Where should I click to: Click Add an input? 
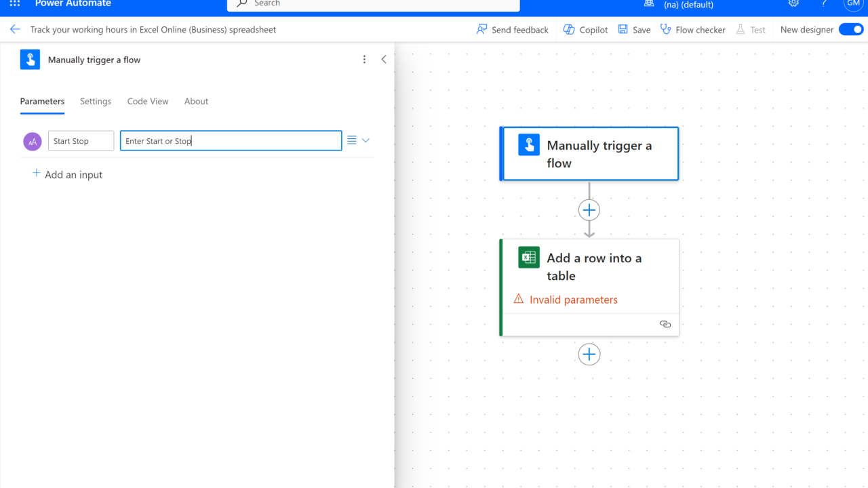pos(68,174)
